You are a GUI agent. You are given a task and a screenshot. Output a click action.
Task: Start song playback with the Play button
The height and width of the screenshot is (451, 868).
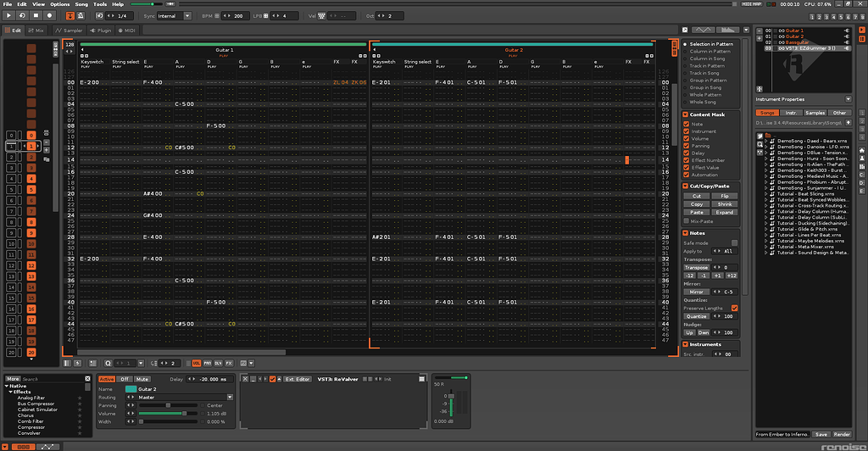pyautogui.click(x=8, y=16)
